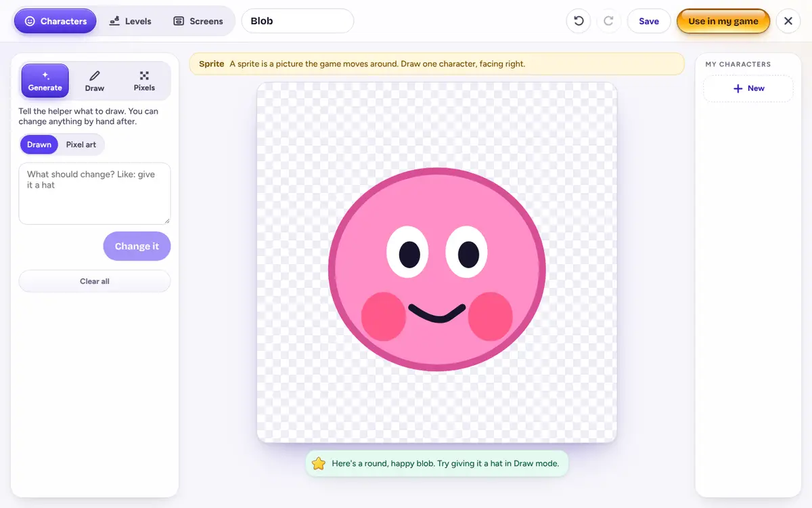Save the character

pyautogui.click(x=649, y=21)
